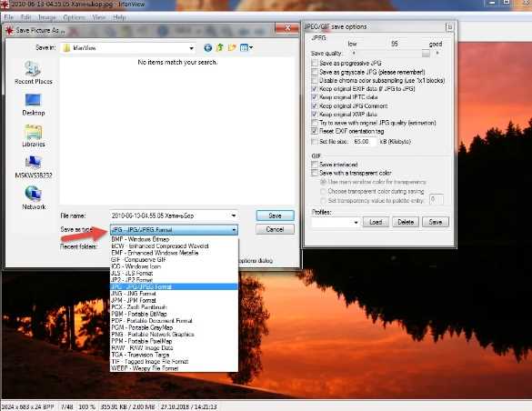532x411 pixels.
Task: Choose PCX - Zsoft Paintbrush format
Action: click(174, 307)
